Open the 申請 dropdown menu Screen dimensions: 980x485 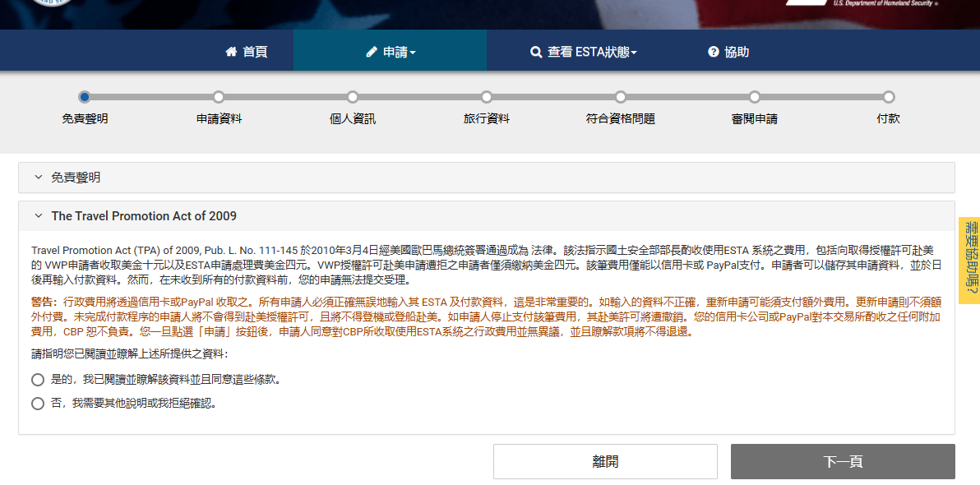[x=390, y=53]
